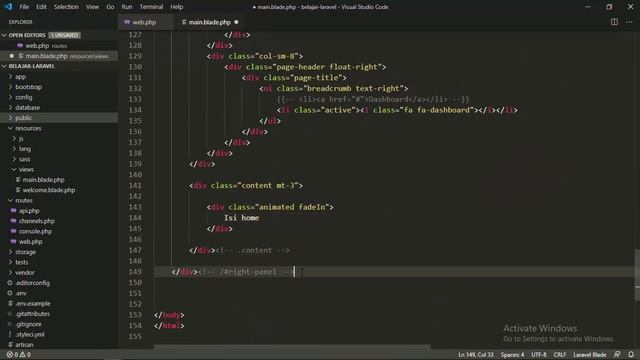Screen dimensions: 640x360
Task: Click the 1 UNSAVED badge
Action: pyautogui.click(x=64, y=35)
